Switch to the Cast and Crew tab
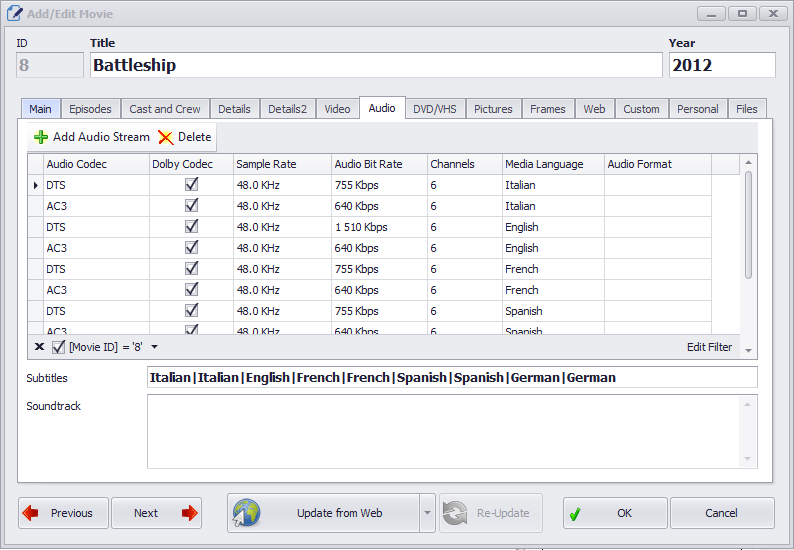This screenshot has height=550, width=794. pyautogui.click(x=164, y=109)
